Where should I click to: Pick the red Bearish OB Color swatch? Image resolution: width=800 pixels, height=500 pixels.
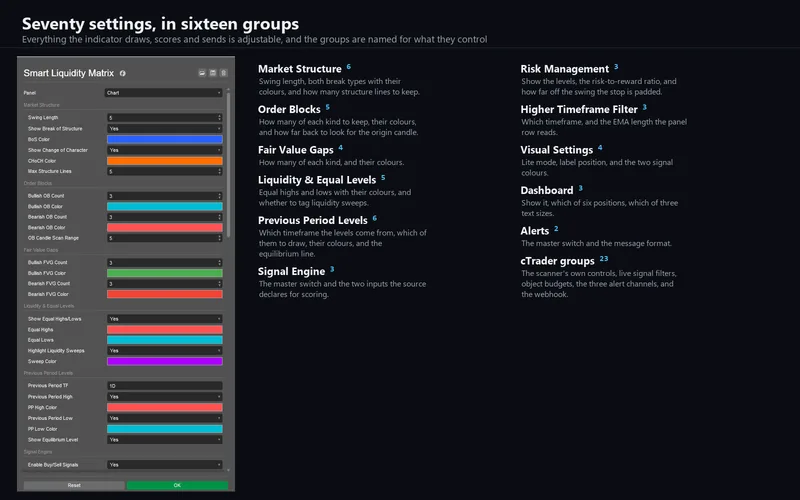tap(164, 228)
